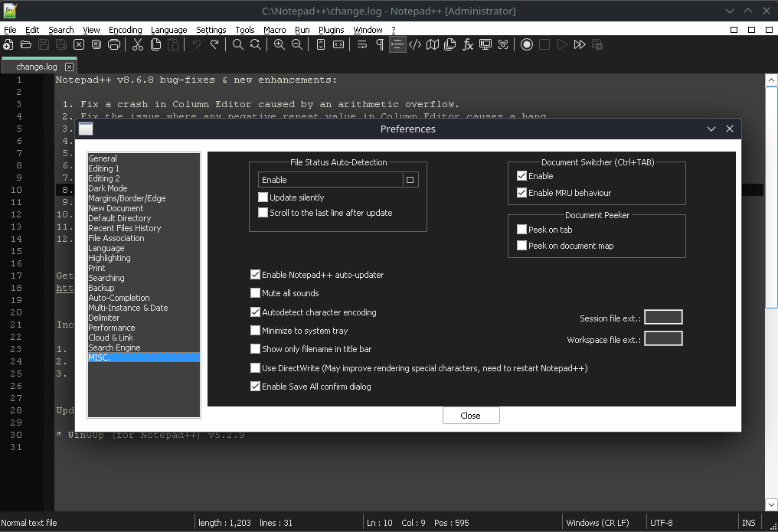Screen dimensions: 778x532
Task: Open the Macro menu
Action: coord(274,30)
